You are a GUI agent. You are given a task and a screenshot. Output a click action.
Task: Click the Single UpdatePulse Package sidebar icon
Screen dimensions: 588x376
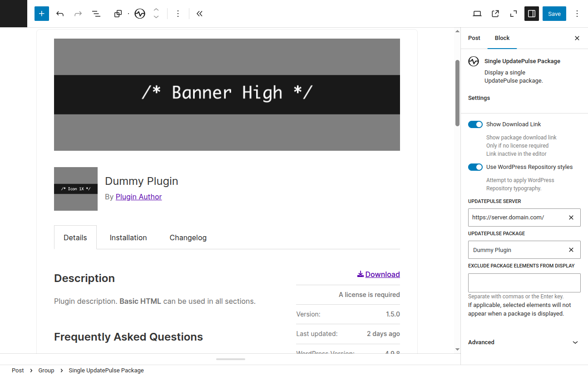tap(474, 61)
